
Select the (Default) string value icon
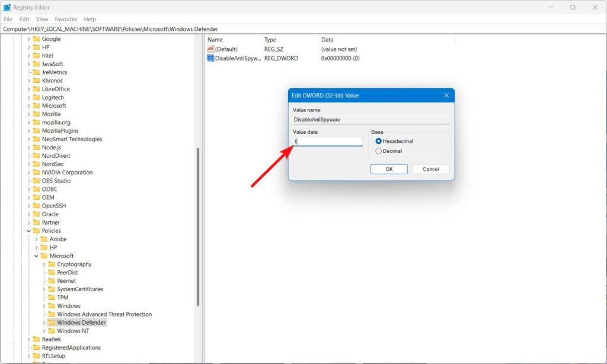click(210, 49)
